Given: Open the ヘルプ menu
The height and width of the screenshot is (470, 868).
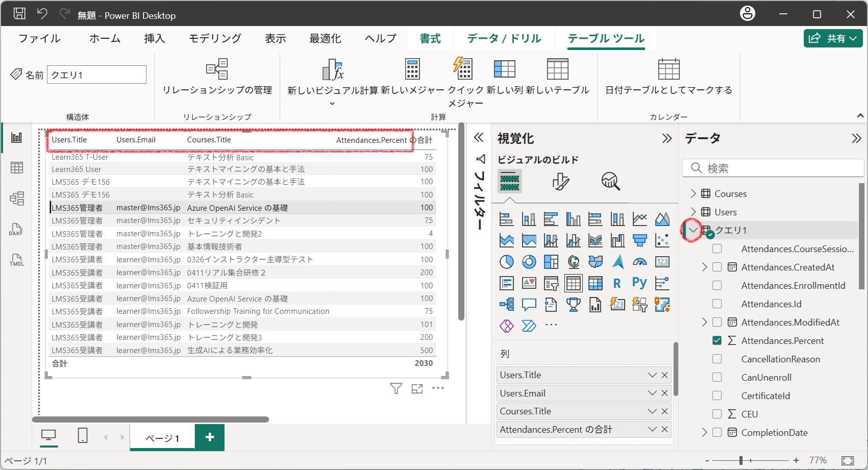Looking at the screenshot, I should (379, 38).
